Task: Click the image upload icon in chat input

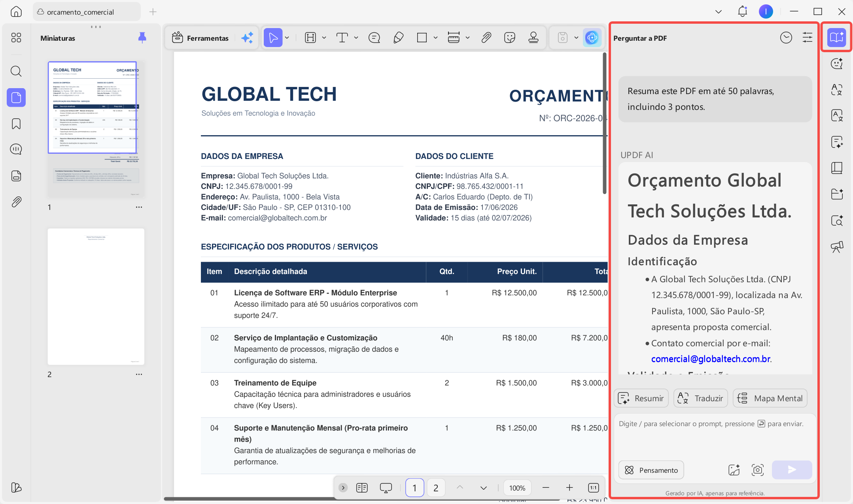Action: 734,470
